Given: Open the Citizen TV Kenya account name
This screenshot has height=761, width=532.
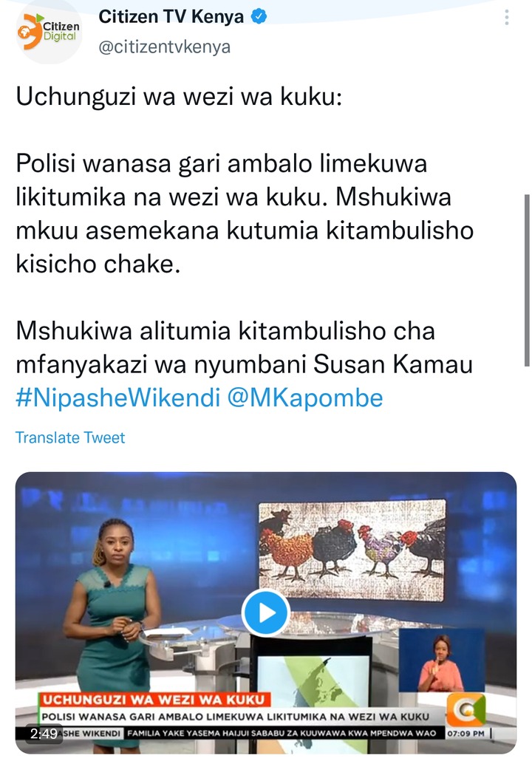Looking at the screenshot, I should pyautogui.click(x=171, y=17).
